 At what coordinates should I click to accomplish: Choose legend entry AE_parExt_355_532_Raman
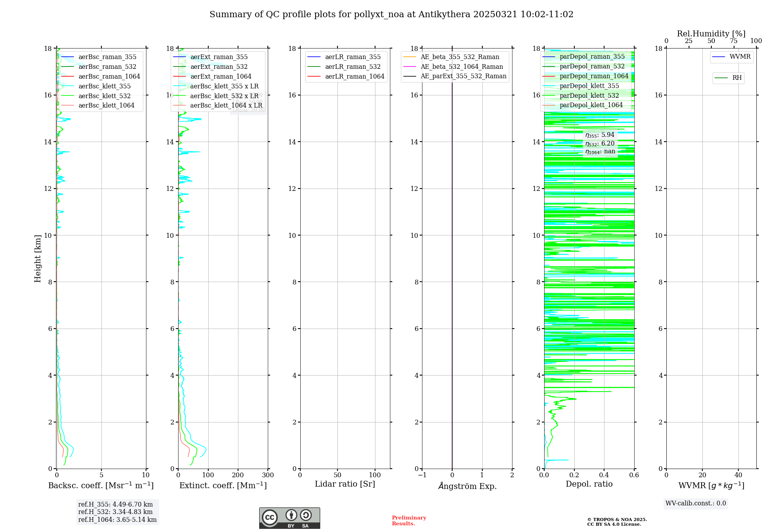[455, 76]
